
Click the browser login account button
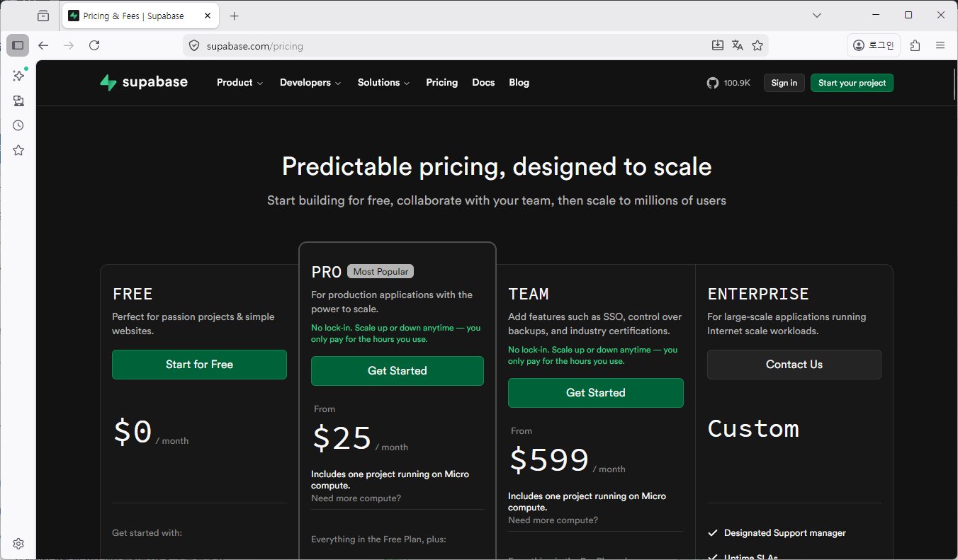point(874,45)
